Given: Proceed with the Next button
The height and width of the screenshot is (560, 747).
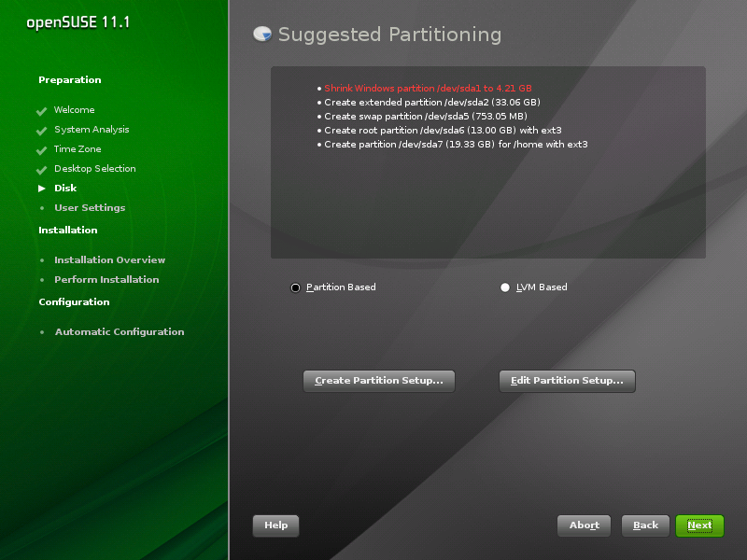Looking at the screenshot, I should pos(699,525).
